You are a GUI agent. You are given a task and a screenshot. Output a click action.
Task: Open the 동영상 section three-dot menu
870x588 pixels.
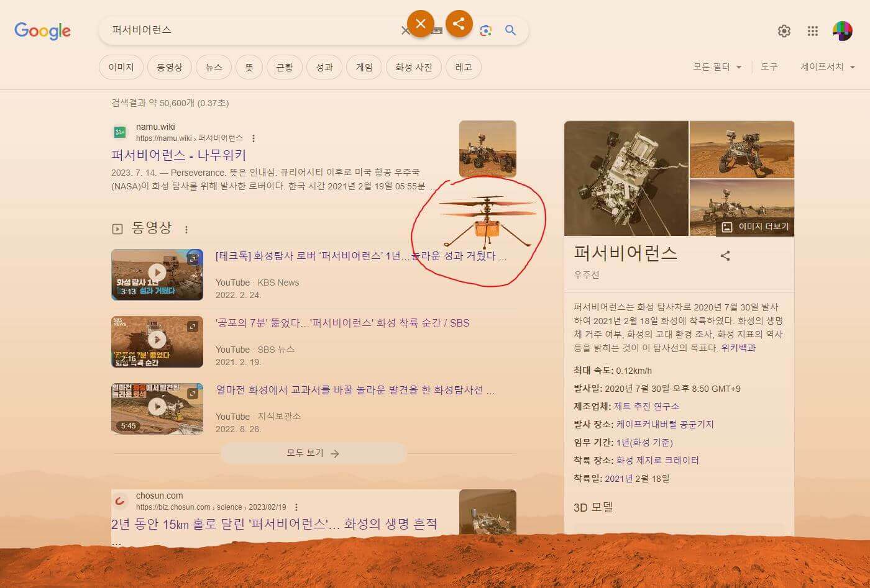pos(186,230)
